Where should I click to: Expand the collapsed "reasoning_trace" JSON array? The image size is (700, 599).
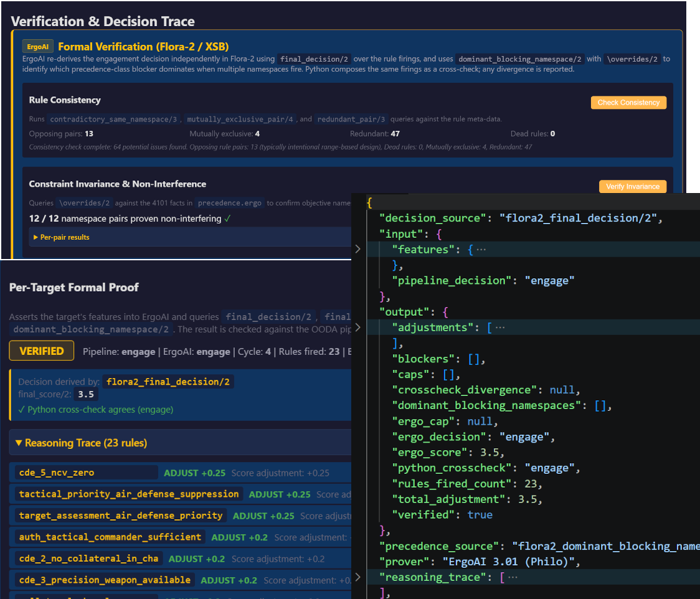coord(357,577)
